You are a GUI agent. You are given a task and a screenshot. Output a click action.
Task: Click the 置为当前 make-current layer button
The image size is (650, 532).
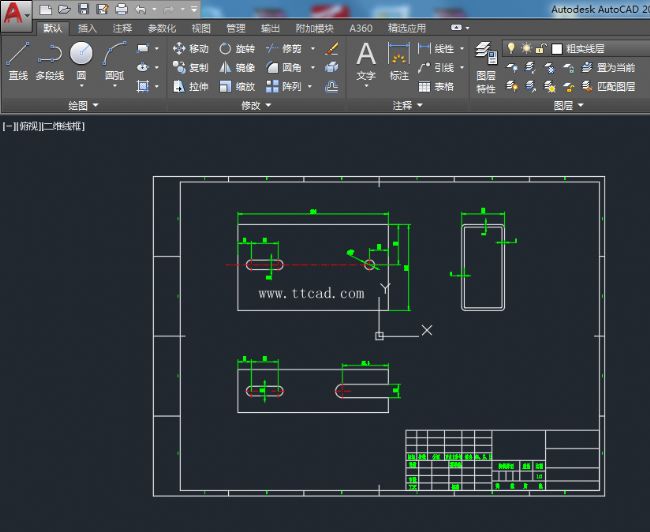(608, 67)
